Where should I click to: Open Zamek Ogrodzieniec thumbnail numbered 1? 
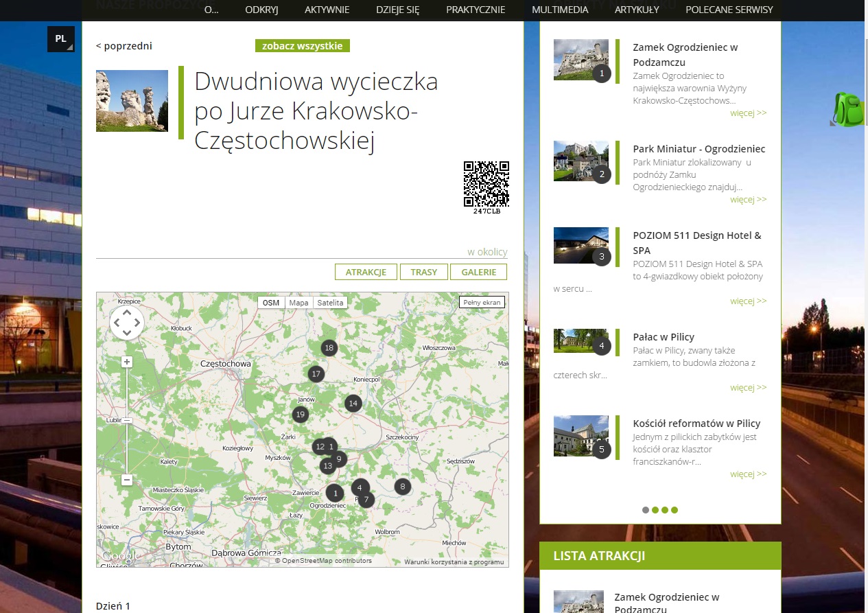point(581,60)
